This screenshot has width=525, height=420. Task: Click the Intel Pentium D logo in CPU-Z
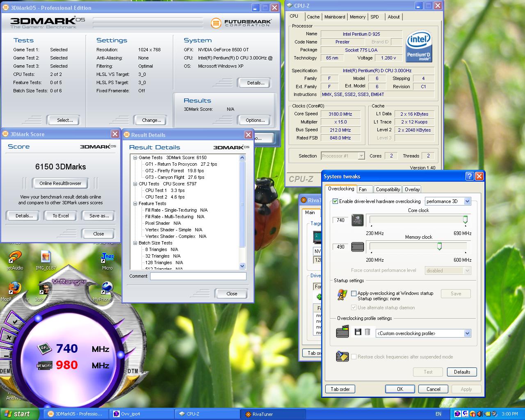click(x=419, y=46)
